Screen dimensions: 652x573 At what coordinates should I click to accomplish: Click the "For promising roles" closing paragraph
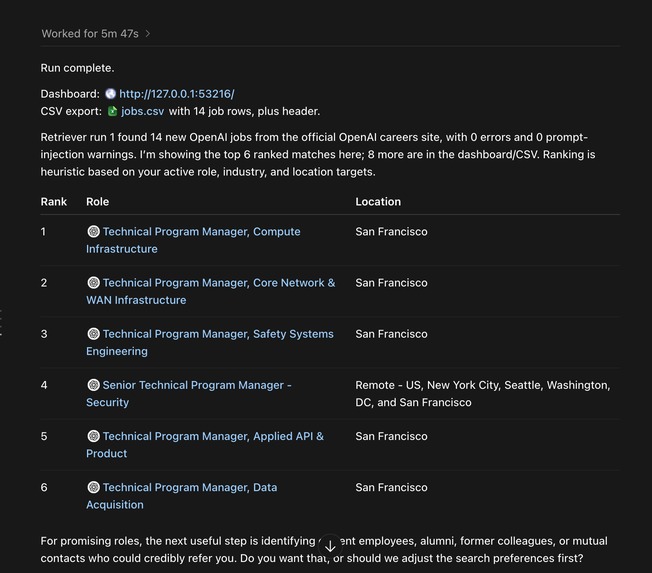pos(324,549)
